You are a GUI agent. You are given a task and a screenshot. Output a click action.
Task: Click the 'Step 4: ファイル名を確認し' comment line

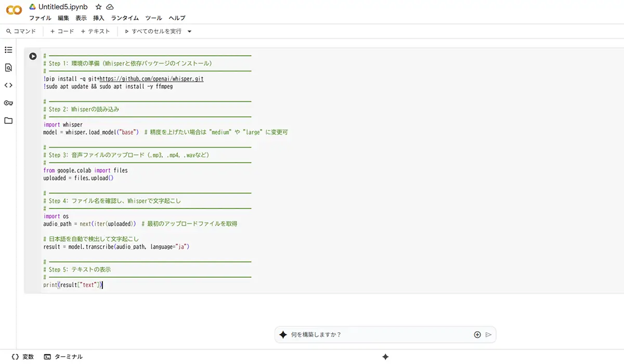112,201
